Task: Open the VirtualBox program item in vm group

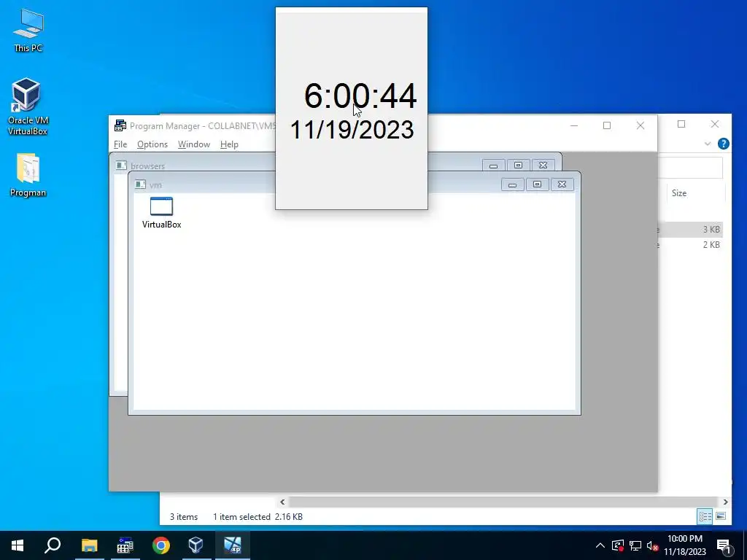Action: [x=161, y=213]
